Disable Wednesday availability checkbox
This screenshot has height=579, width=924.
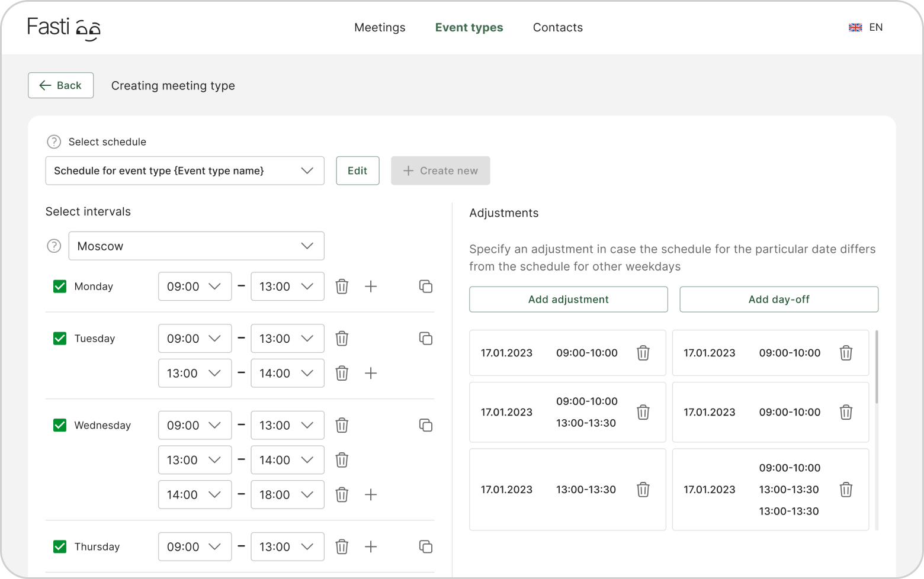point(60,425)
